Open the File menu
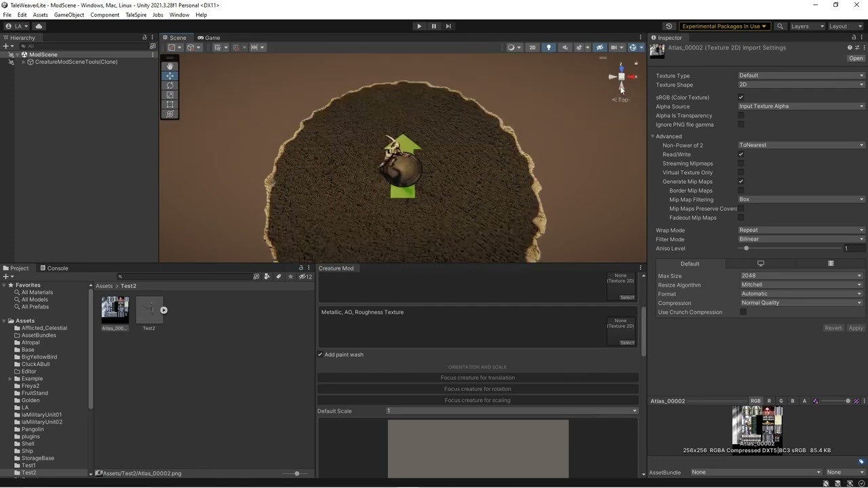Image resolution: width=868 pixels, height=488 pixels. (x=7, y=15)
